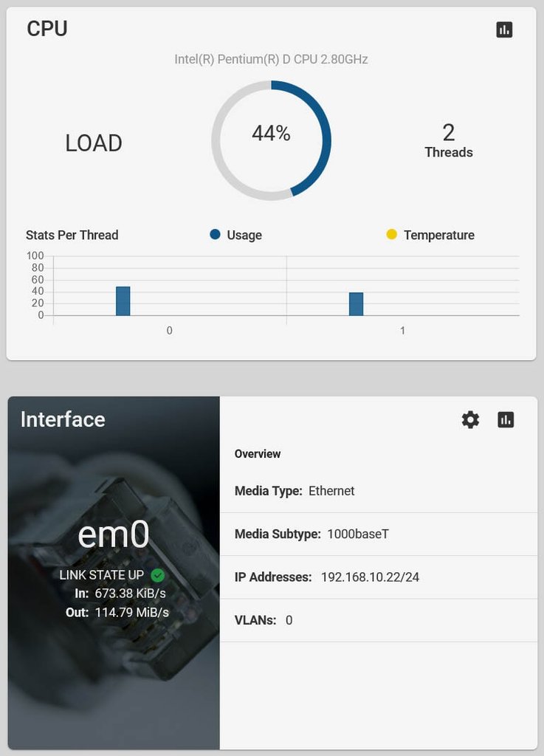Click the Interface card title
The height and width of the screenshot is (756, 544).
point(63,419)
